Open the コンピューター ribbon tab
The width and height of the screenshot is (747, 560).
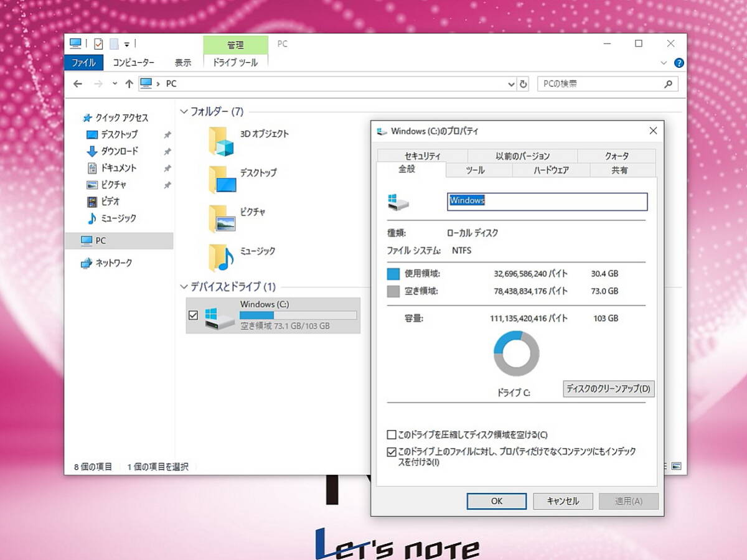[133, 63]
